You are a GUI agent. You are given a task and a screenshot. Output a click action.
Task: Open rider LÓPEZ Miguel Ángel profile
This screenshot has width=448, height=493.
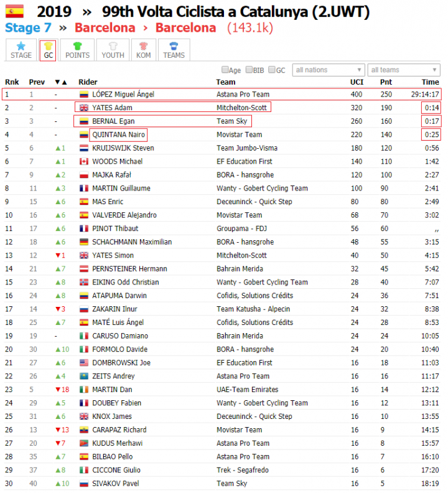click(x=123, y=95)
